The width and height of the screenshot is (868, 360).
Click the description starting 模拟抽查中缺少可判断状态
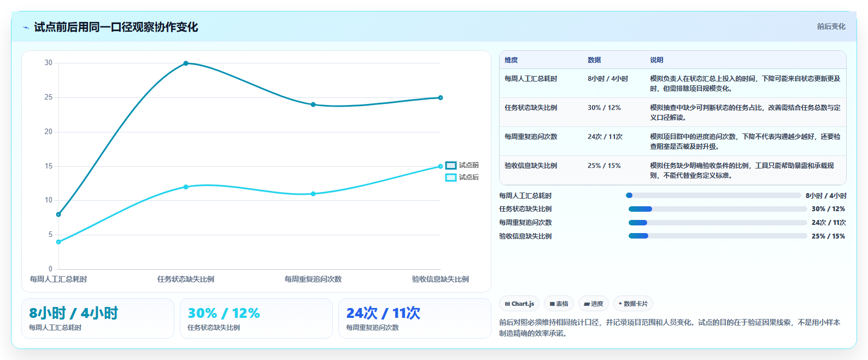pyautogui.click(x=745, y=113)
